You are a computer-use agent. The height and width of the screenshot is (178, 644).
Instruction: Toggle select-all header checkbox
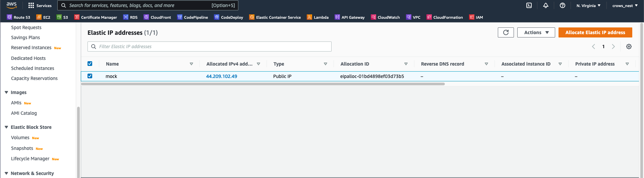click(x=90, y=64)
